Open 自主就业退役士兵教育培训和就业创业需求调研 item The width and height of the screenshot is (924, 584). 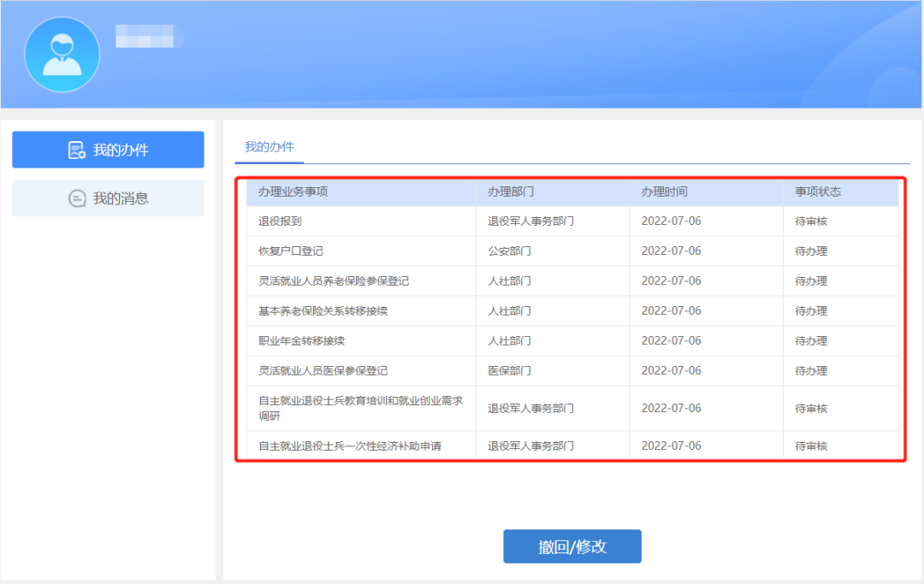pos(360,408)
